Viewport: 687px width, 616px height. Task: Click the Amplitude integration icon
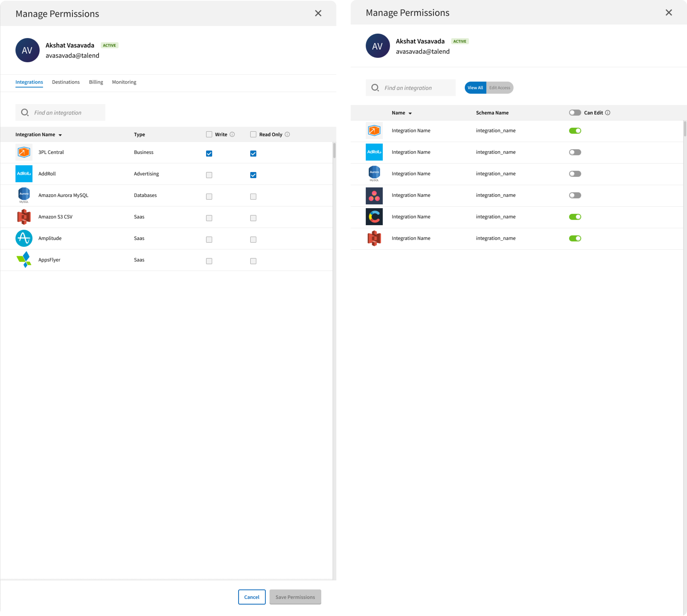pos(24,238)
